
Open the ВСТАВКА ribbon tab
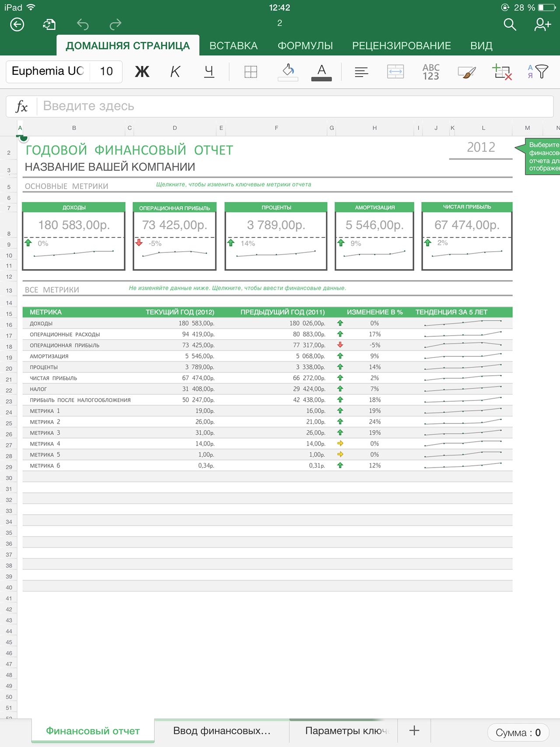pos(233,46)
